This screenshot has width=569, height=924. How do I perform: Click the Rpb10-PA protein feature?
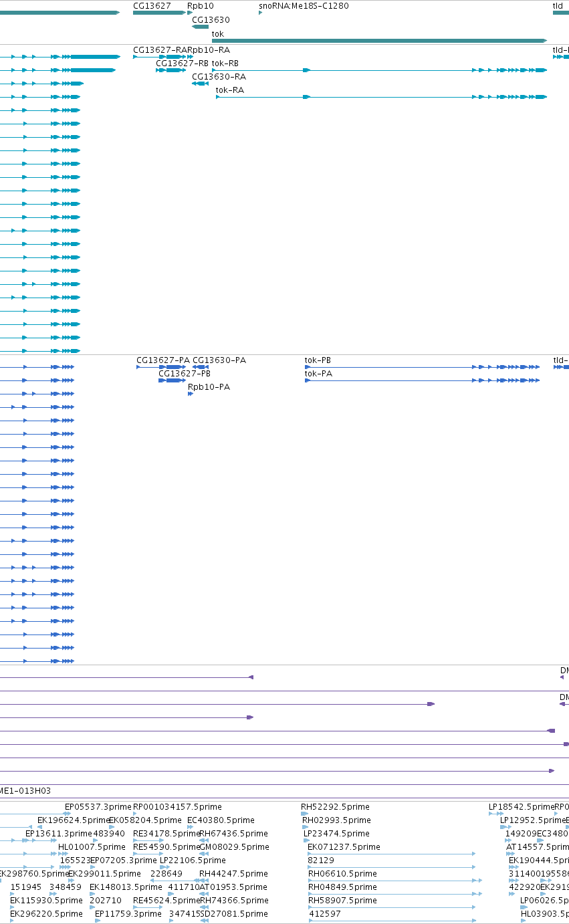191,394
